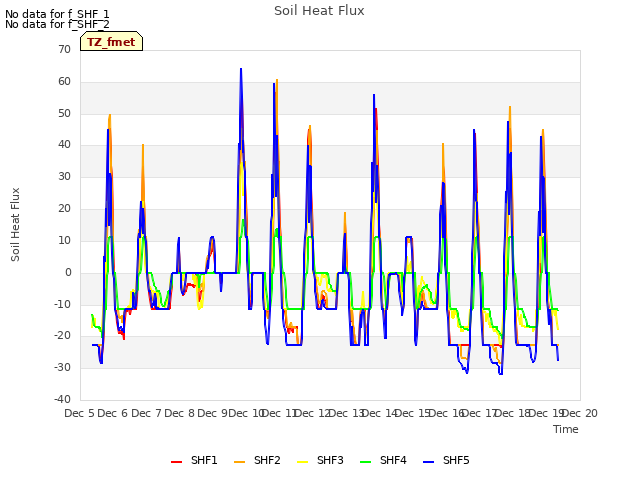Click the orange SHF2 legend color marker
The height and width of the screenshot is (480, 640).
240,462
